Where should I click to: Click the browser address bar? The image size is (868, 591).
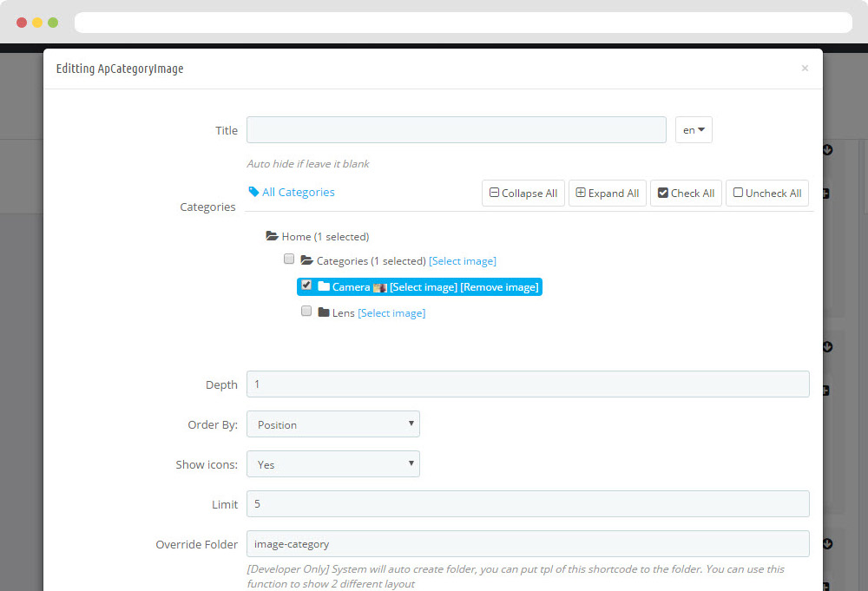coord(463,23)
